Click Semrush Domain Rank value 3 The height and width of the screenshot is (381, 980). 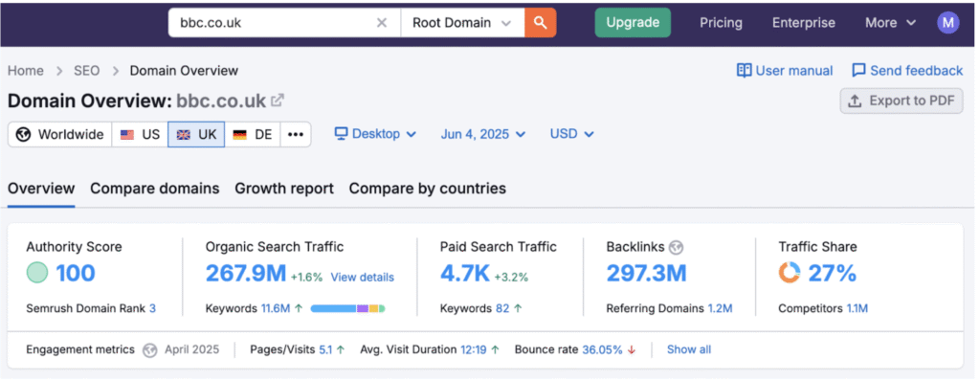click(x=152, y=308)
